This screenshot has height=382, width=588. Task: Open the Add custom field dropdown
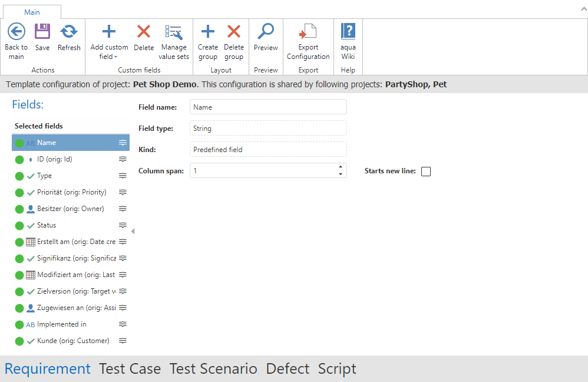(109, 57)
